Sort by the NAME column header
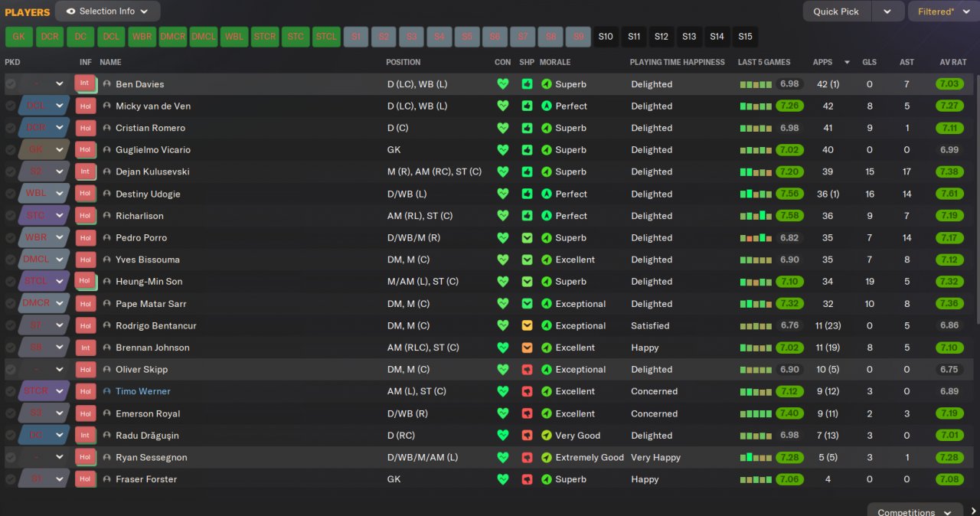Screen dimensions: 980x516 110,62
